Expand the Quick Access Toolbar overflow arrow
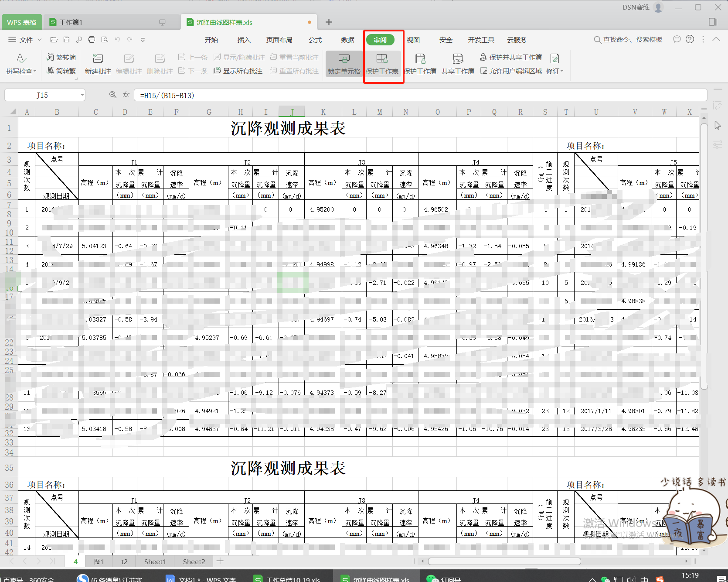The image size is (728, 582). click(143, 40)
